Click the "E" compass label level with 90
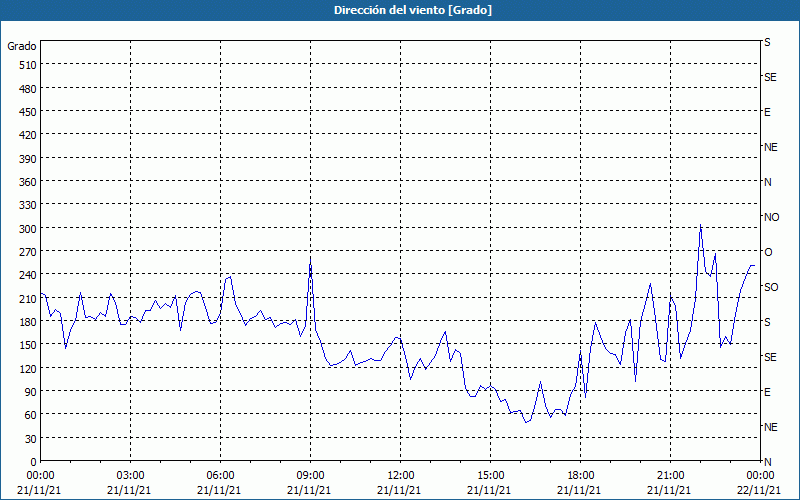The width and height of the screenshot is (800, 500). pos(767,392)
